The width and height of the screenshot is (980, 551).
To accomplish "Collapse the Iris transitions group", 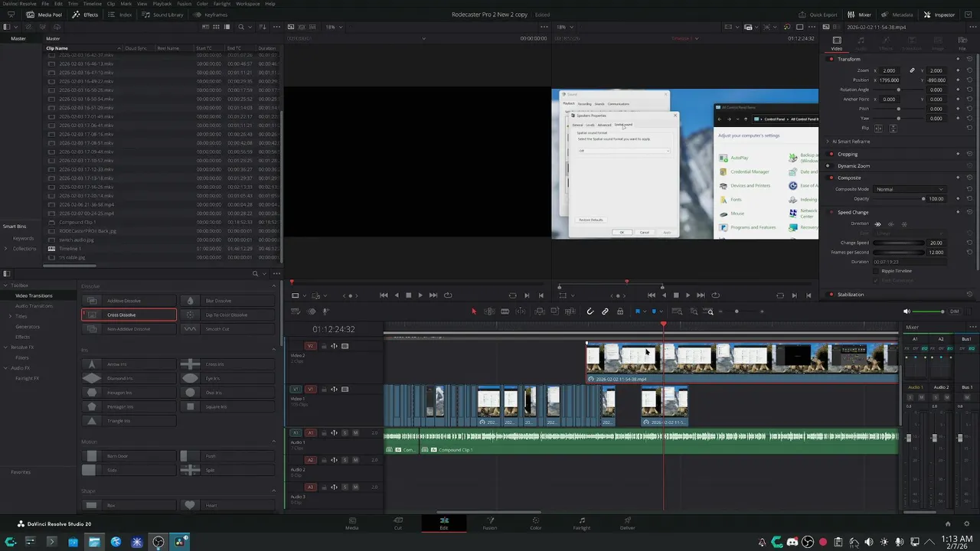I will coord(273,350).
